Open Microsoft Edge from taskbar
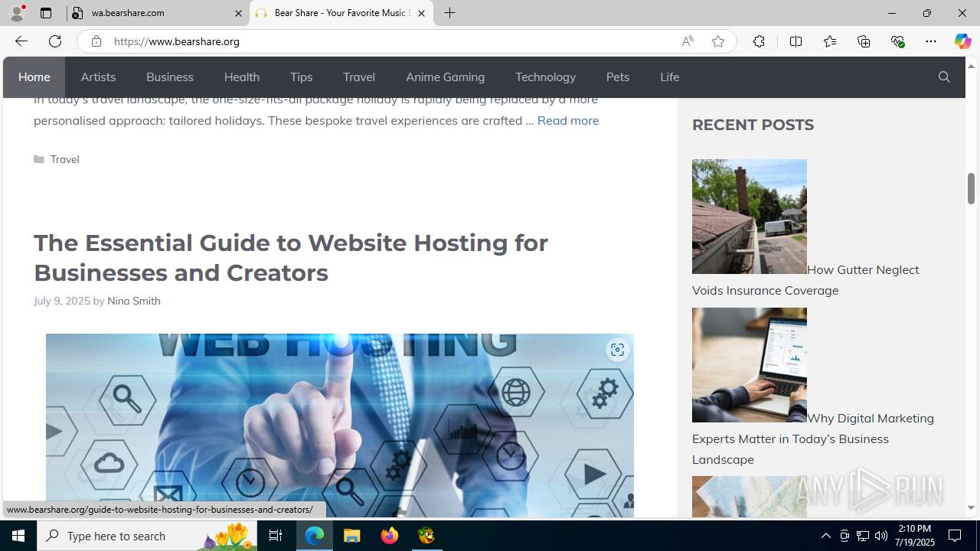 pyautogui.click(x=315, y=536)
